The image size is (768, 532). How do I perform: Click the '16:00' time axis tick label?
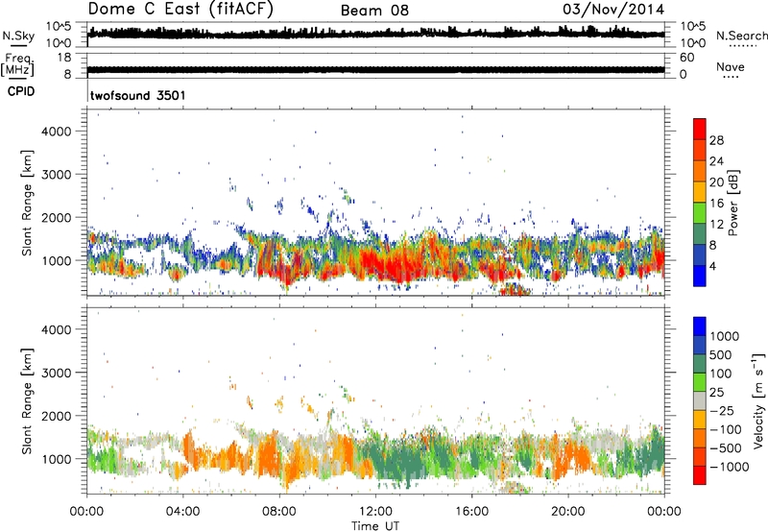point(471,512)
